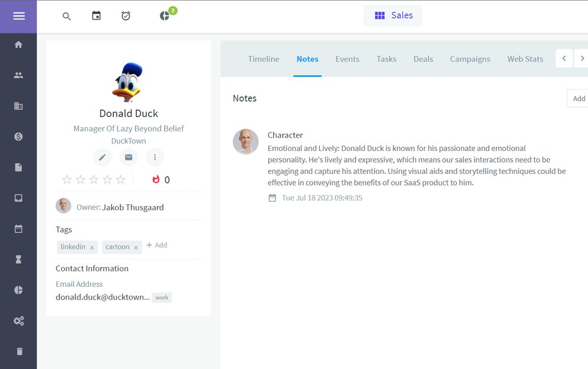Image resolution: width=588 pixels, height=369 pixels.
Task: Select the Notes tab
Action: point(308,59)
